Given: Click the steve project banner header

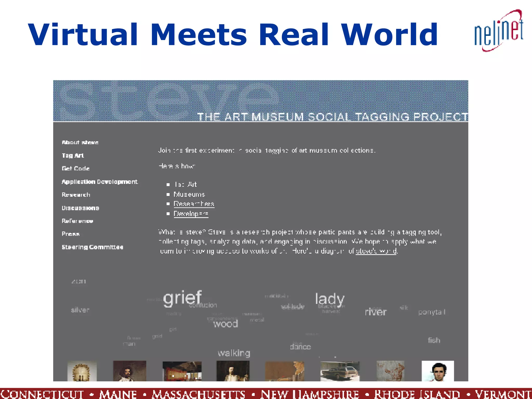Looking at the screenshot, I should [261, 101].
